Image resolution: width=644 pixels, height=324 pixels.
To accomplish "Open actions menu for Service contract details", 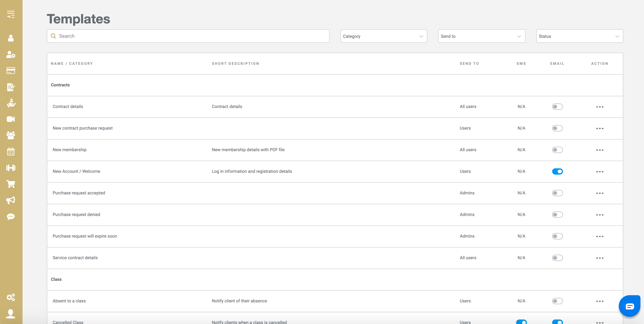I will pos(600,258).
